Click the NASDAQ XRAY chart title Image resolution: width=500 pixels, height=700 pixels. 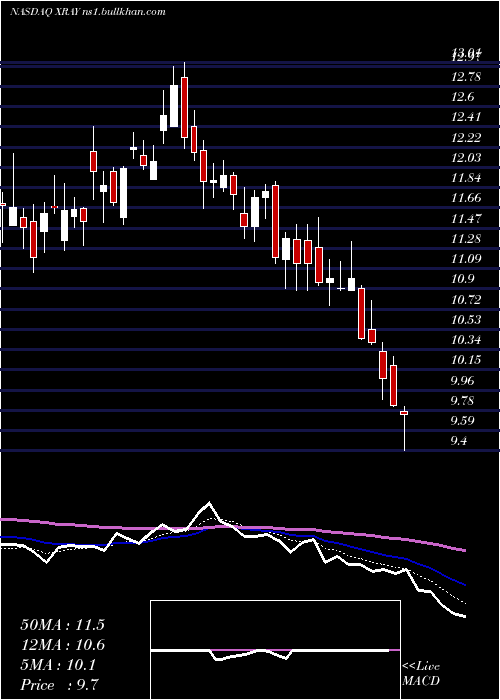point(88,12)
